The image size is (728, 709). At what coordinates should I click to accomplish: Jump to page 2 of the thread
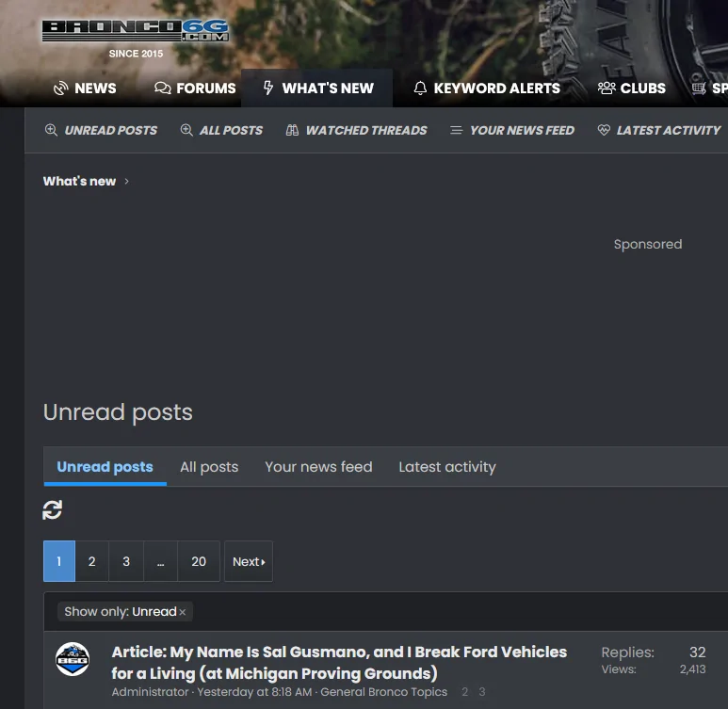[464, 692]
